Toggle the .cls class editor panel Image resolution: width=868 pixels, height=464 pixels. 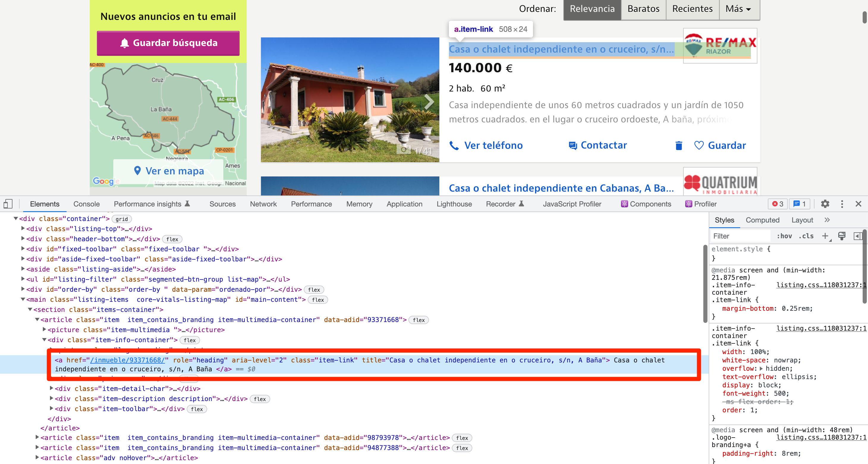[808, 236]
